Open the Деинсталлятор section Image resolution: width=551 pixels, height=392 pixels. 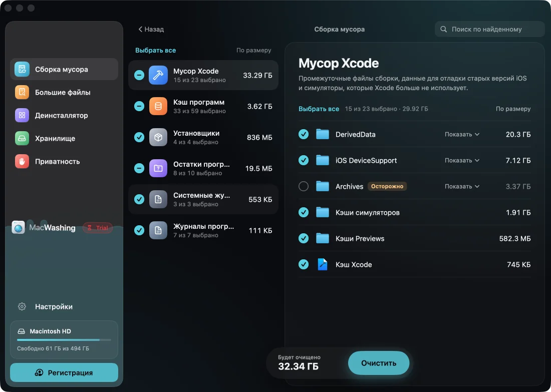pyautogui.click(x=64, y=115)
